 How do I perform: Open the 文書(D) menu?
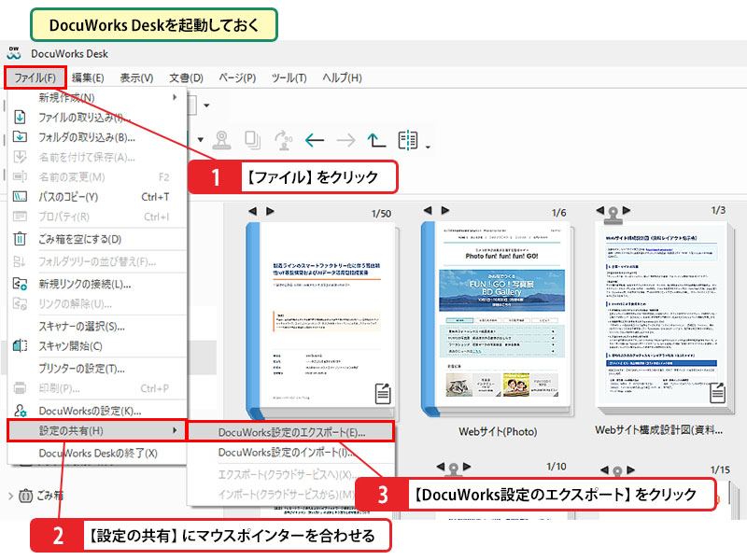[186, 77]
